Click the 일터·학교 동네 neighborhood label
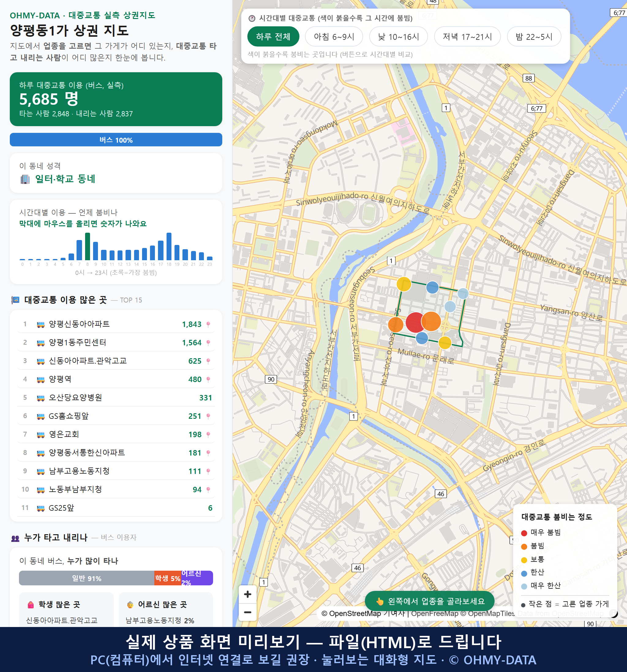The width and height of the screenshot is (627, 672). tap(65, 179)
